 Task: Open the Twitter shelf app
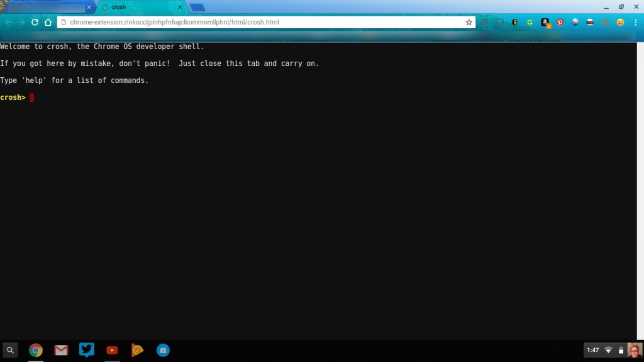(x=87, y=349)
